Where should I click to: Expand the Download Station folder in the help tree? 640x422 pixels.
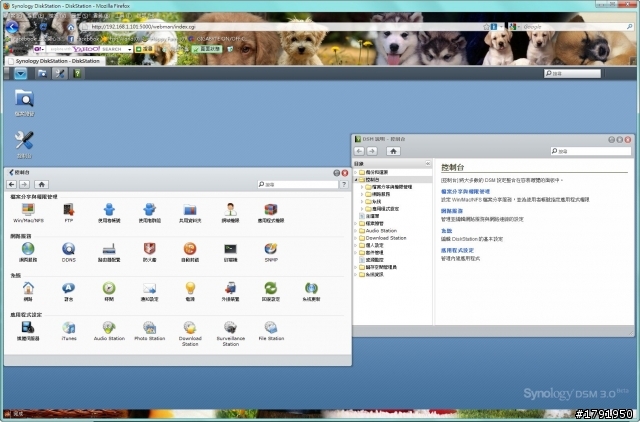pyautogui.click(x=356, y=238)
